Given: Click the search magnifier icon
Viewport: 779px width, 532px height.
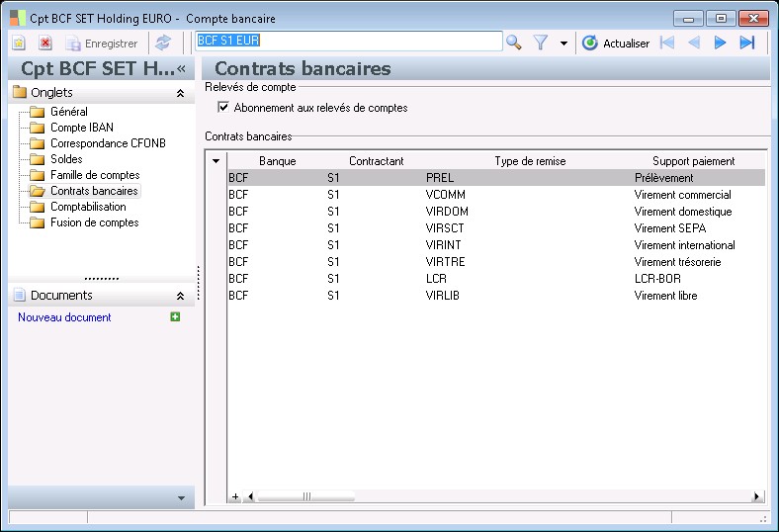Looking at the screenshot, I should [x=514, y=43].
